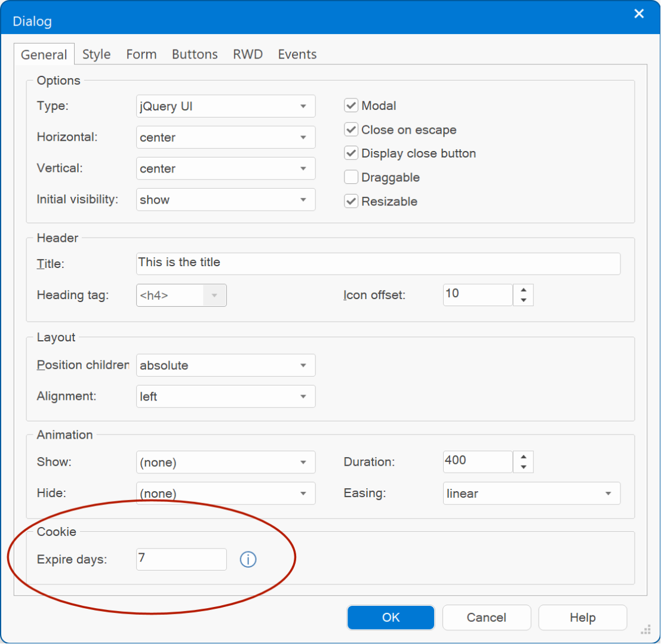
Task: Increase Duration with up arrow
Action: point(524,457)
